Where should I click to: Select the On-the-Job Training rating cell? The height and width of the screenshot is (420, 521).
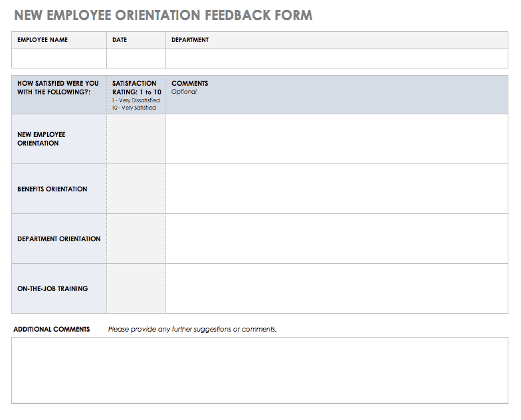pyautogui.click(x=136, y=288)
